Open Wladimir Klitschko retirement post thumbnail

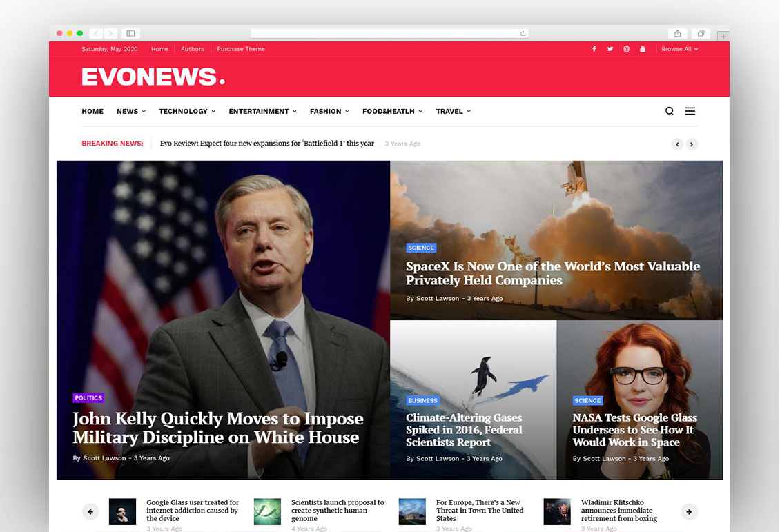[x=556, y=511]
